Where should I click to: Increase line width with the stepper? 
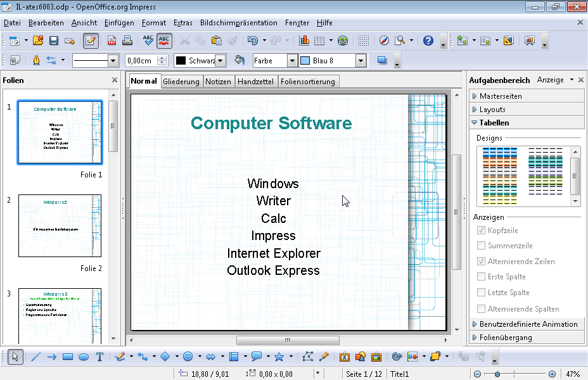[x=162, y=58]
